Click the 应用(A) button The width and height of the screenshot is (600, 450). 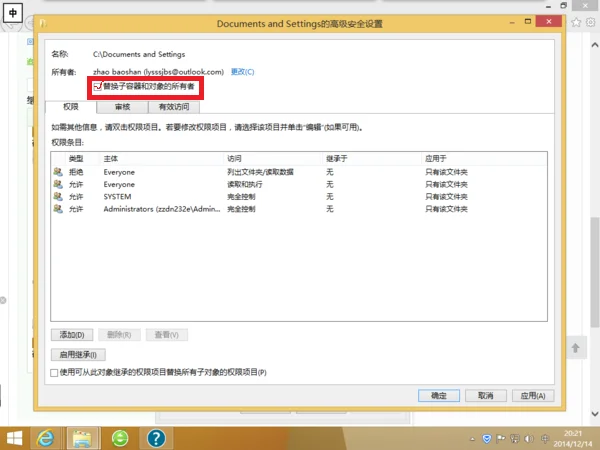(x=533, y=396)
